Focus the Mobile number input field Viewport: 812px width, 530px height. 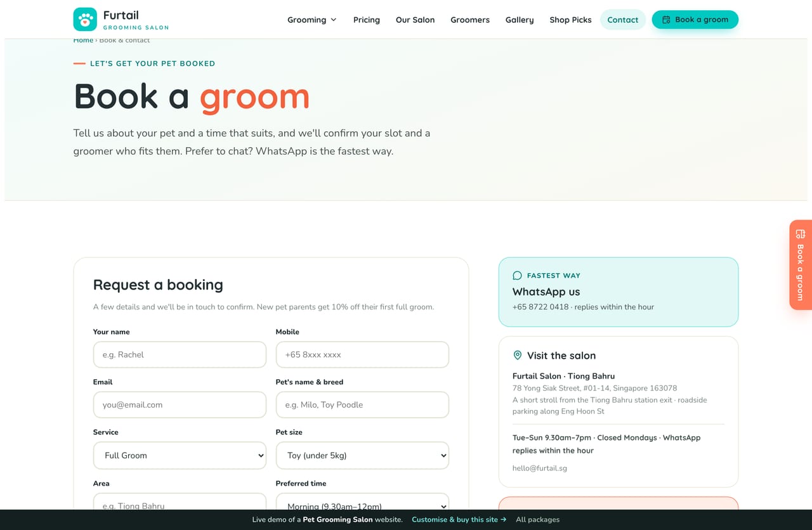pyautogui.click(x=362, y=354)
